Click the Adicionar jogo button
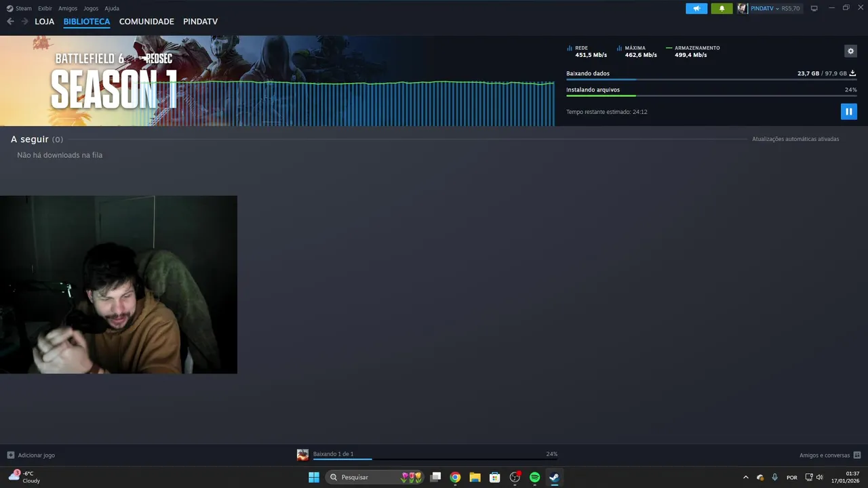Viewport: 868px width, 488px height. (x=31, y=455)
